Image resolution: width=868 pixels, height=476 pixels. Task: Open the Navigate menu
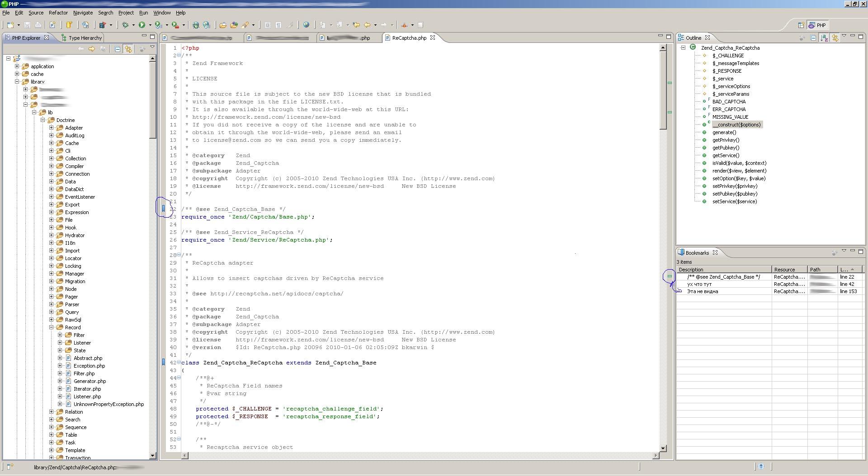(x=83, y=13)
